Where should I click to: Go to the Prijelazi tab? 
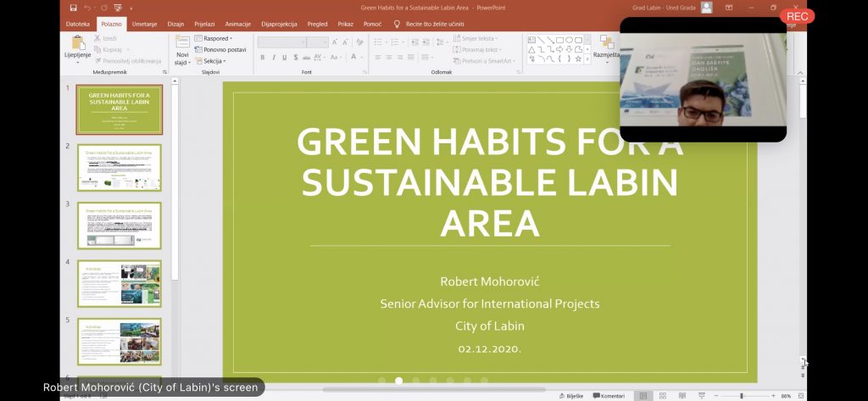(204, 25)
